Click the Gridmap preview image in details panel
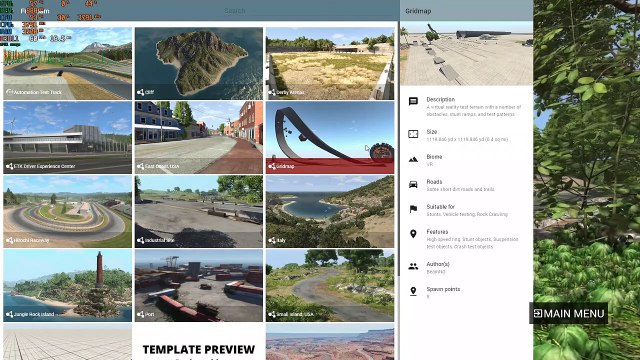Screen dimensions: 640x360 point(466,53)
